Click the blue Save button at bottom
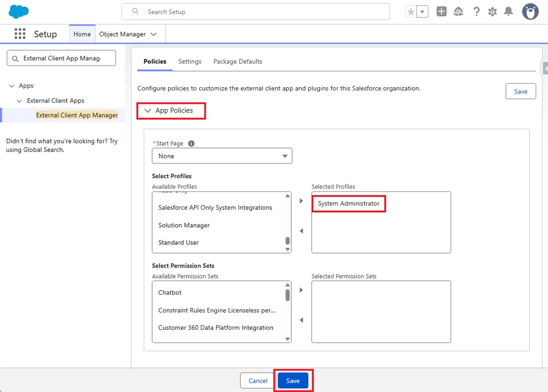The width and height of the screenshot is (548, 392). tap(293, 381)
